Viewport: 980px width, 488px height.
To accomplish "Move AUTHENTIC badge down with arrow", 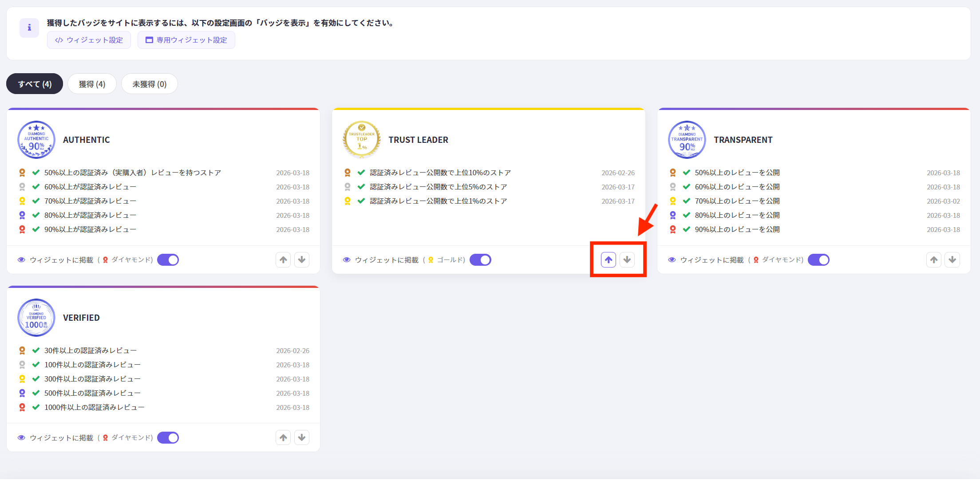I will [302, 260].
